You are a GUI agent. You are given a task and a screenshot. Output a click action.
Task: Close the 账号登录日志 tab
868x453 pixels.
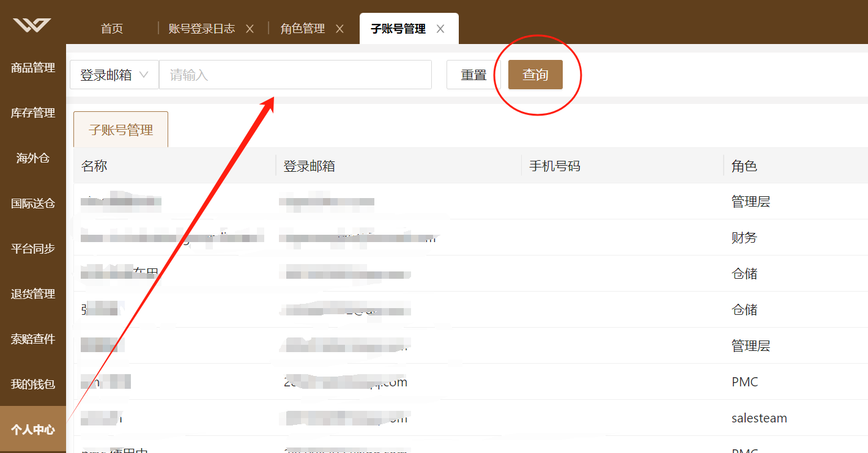(x=250, y=29)
